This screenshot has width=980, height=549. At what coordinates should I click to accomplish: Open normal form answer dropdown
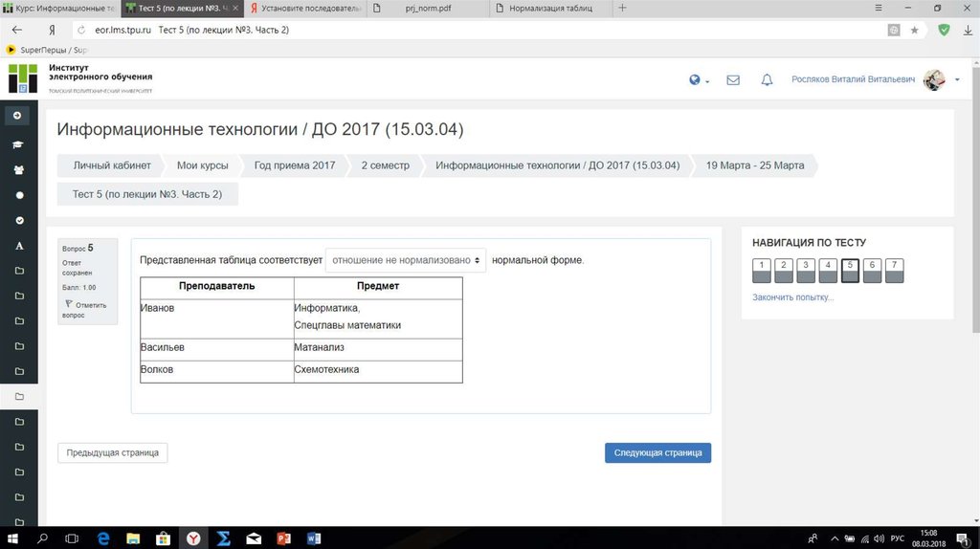(406, 260)
